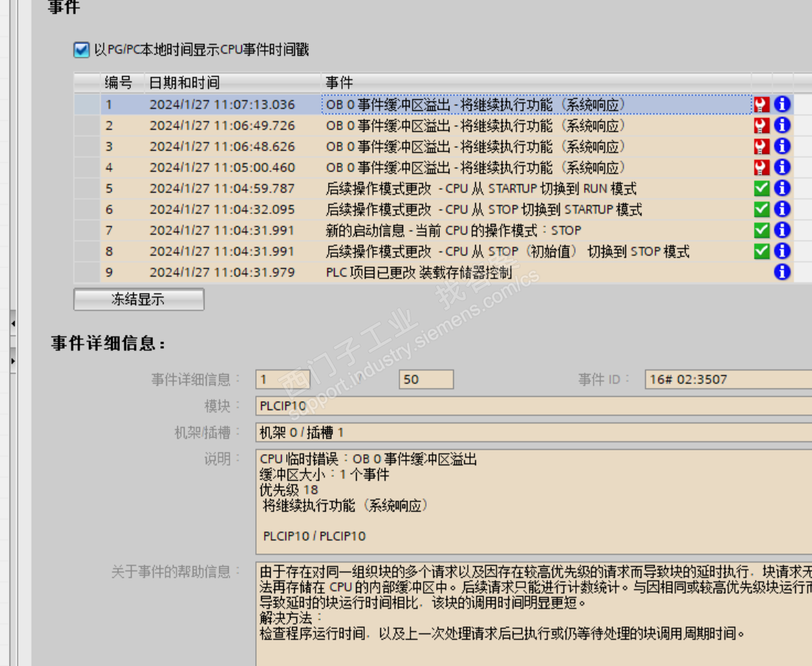Click the 说明 description text box
Screen dimensions: 812x666
click(534, 502)
